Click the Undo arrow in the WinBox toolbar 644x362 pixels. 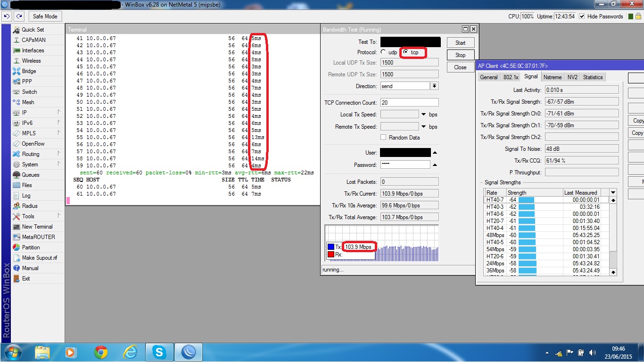pos(7,16)
